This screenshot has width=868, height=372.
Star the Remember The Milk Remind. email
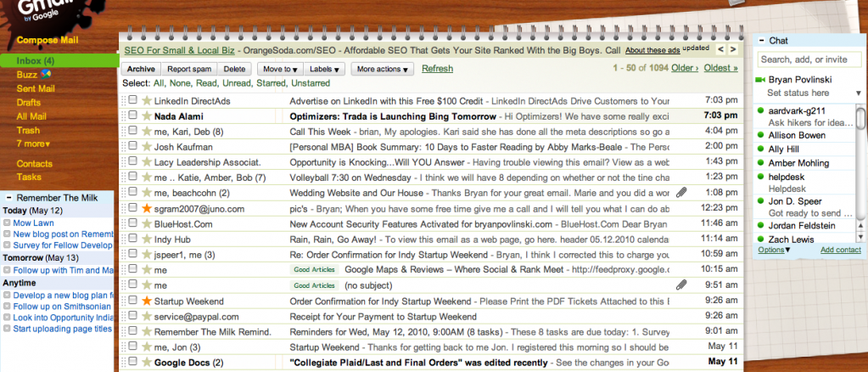pos(147,331)
